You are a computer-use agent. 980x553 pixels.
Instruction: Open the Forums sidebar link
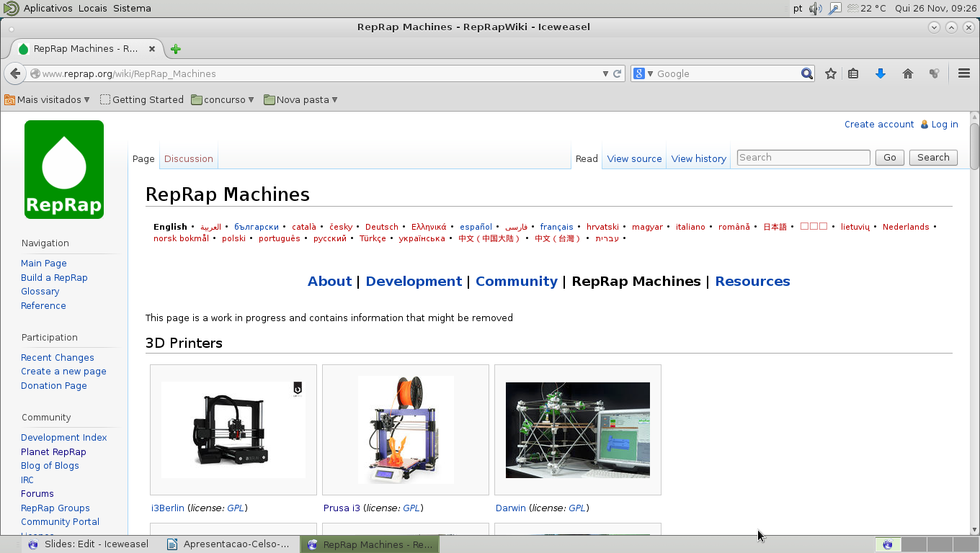(37, 494)
